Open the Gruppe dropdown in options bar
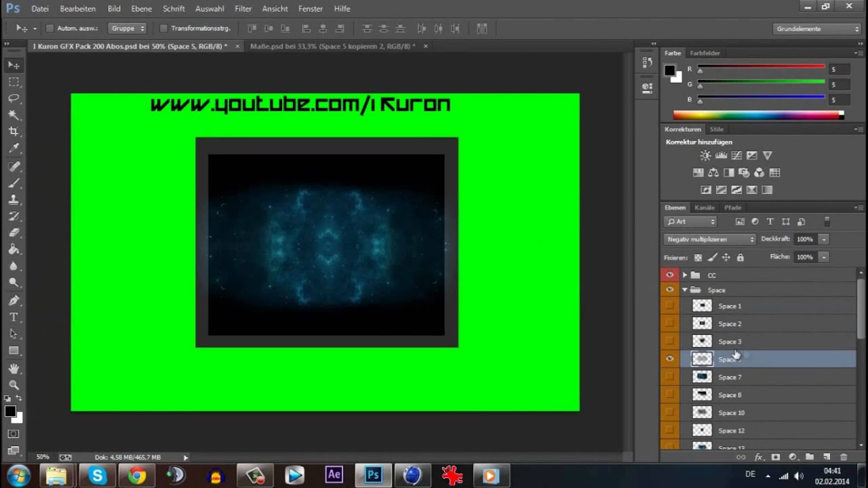868x488 pixels. point(127,28)
